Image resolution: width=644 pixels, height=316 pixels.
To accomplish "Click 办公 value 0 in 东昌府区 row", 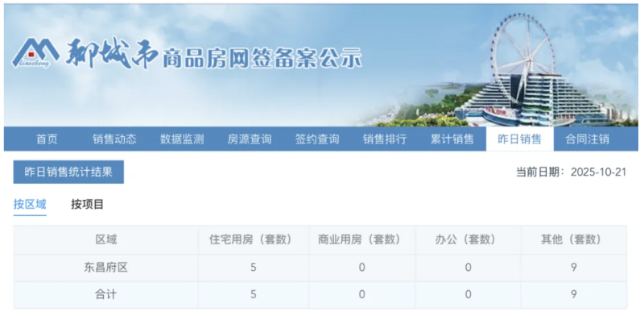I will click(469, 268).
